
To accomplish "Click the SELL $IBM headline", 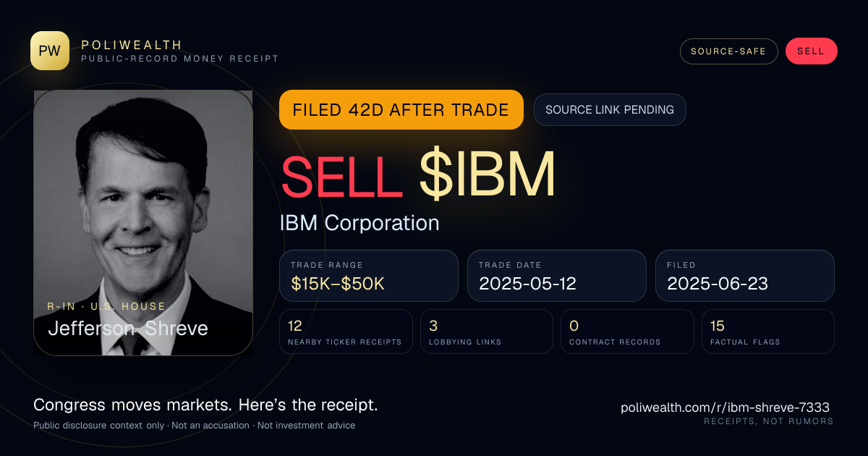I will 418,174.
